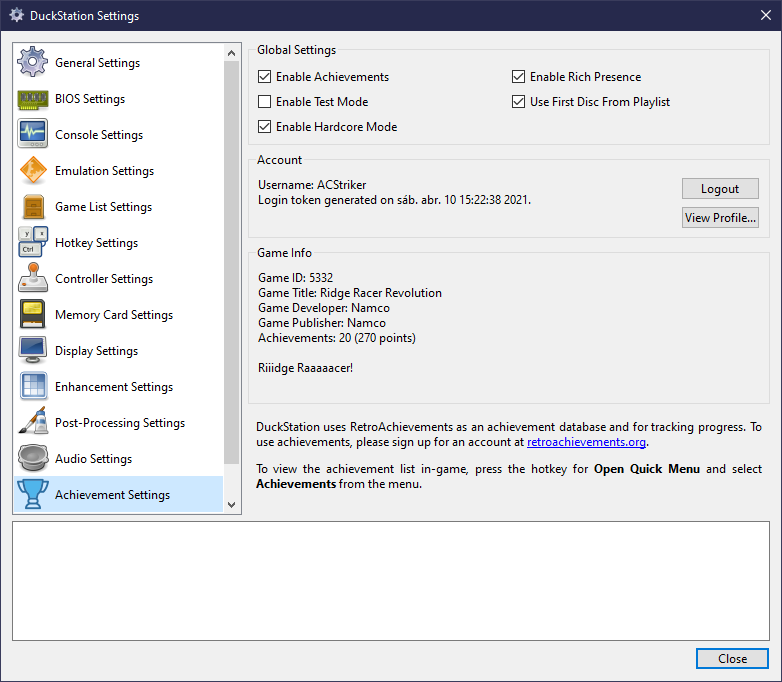Click the Enhancement Settings grid icon
Screen dimensions: 782x682
[x=33, y=386]
